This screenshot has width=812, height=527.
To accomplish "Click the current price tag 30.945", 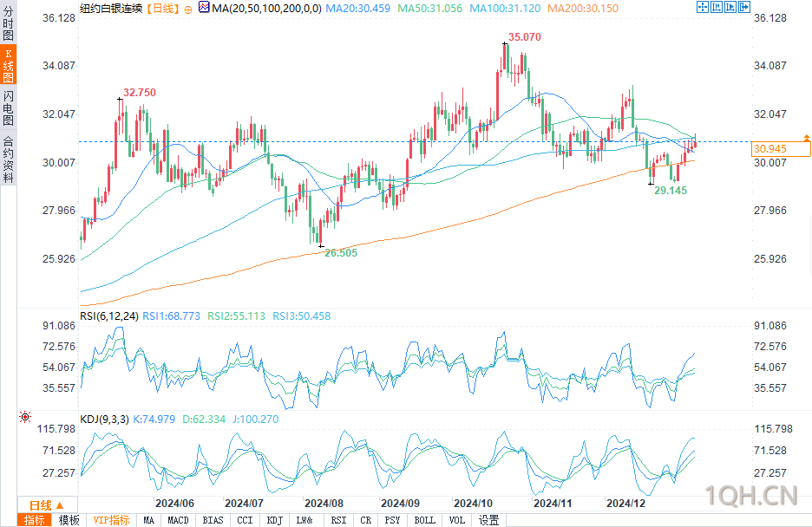I will coord(781,149).
